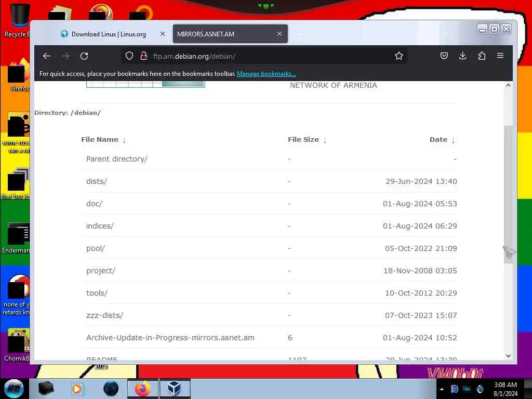Open the indices/ directory
The width and height of the screenshot is (532, 399).
[100, 226]
